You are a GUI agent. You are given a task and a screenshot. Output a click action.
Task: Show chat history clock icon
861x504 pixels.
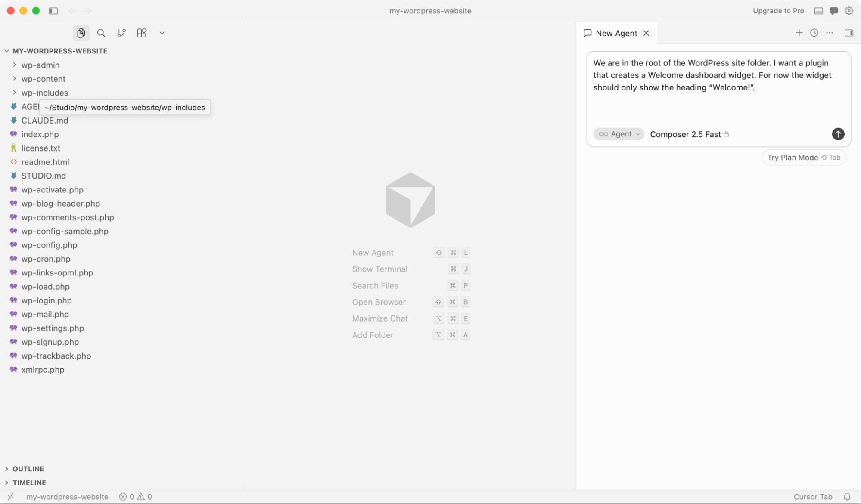click(814, 33)
